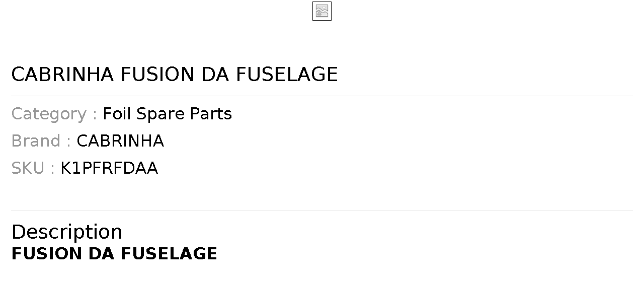Image resolution: width=644 pixels, height=281 pixels.
Task: Click the "SKU :" label
Action: 33,168
